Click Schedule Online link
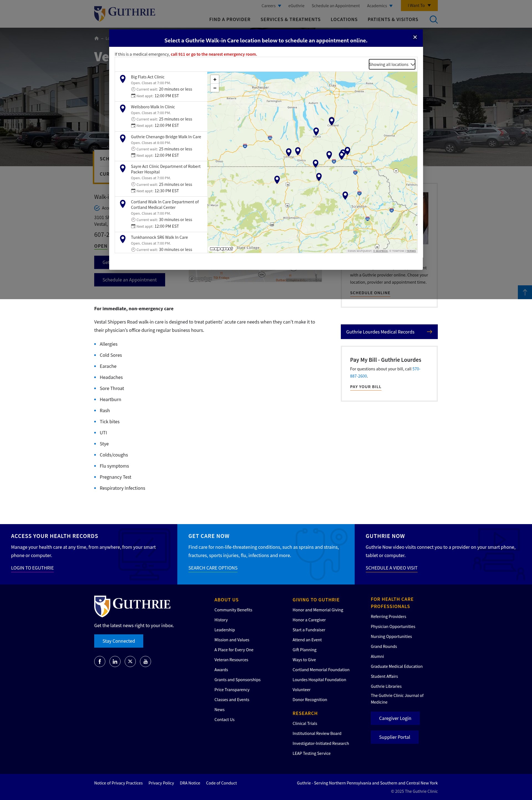Viewport: 532px width, 800px height. [370, 293]
